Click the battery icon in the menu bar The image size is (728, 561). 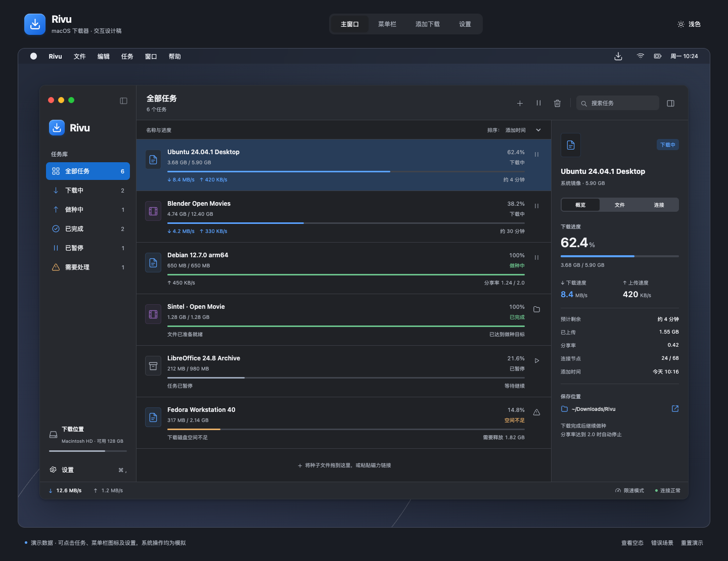pyautogui.click(x=658, y=56)
